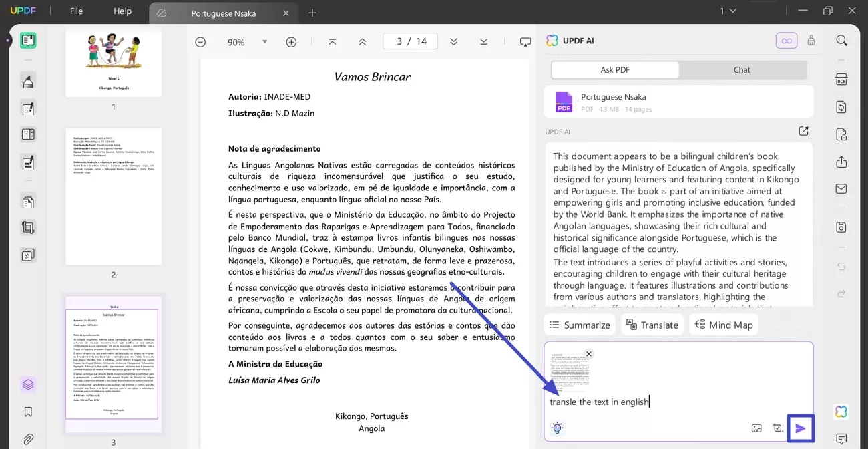
Task: Run OCR text recognition
Action: pos(841,80)
